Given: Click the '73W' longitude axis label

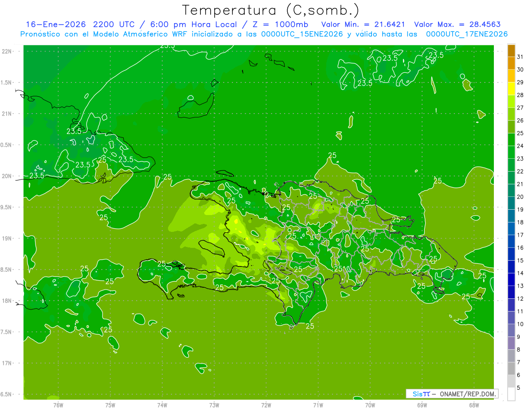Looking at the screenshot, I should 214,405.
